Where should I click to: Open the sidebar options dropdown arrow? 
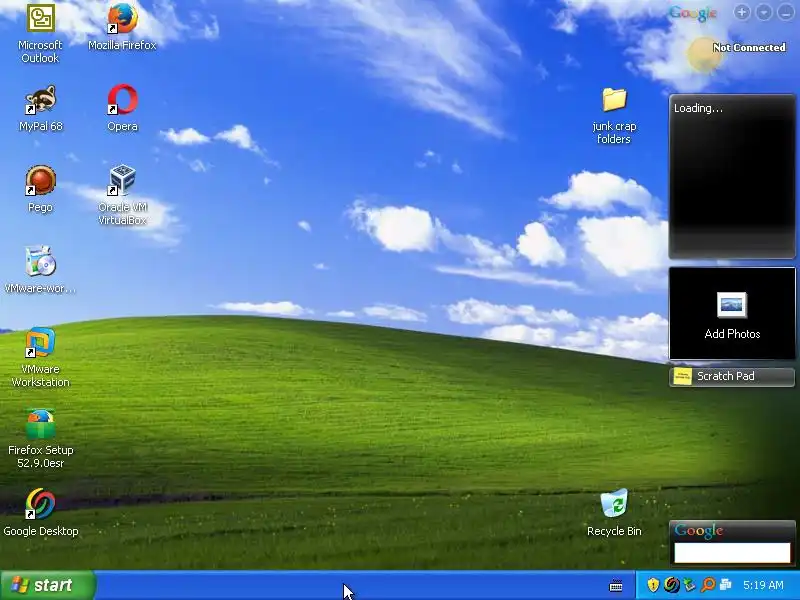click(764, 12)
